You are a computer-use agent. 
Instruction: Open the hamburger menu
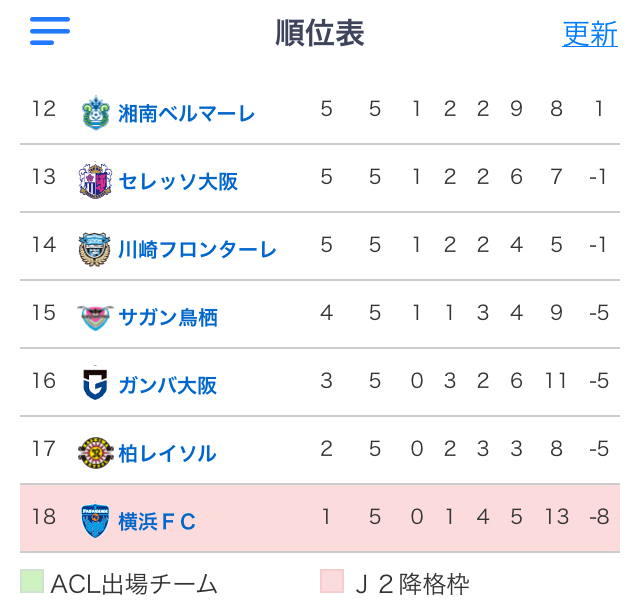point(50,31)
